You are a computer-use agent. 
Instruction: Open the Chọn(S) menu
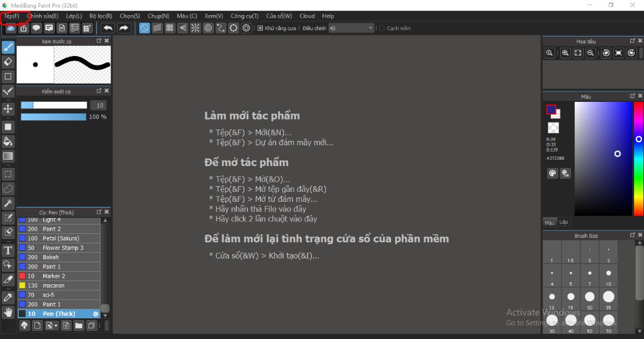[130, 16]
